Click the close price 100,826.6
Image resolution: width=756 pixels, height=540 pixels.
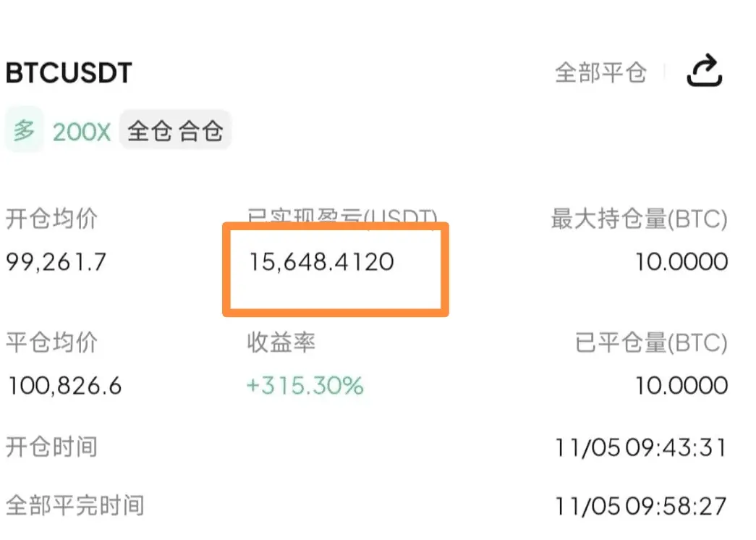(x=64, y=385)
